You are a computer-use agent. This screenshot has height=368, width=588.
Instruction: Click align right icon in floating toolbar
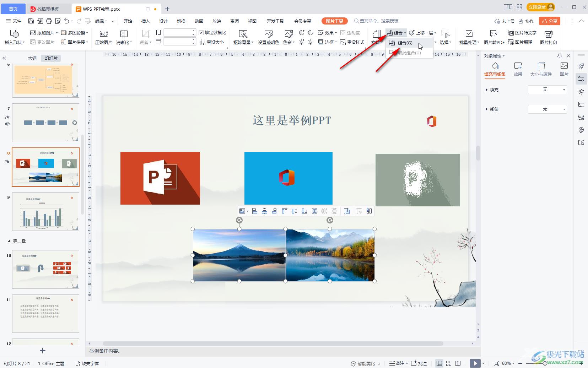(x=275, y=211)
